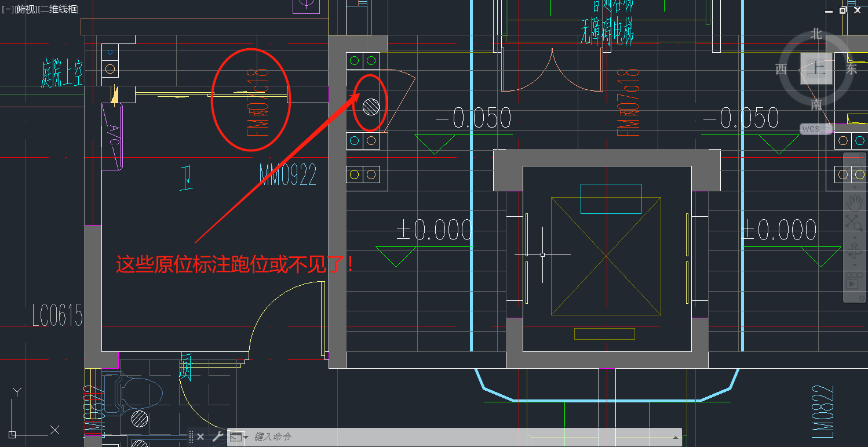Select the hatched pipe circle in the shaft
The width and height of the screenshot is (868, 447).
pos(371,106)
